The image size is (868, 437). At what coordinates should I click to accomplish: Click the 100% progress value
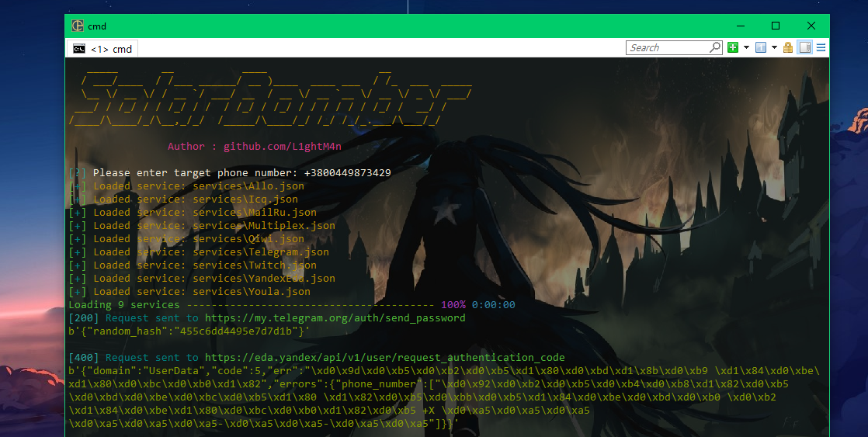click(x=453, y=305)
